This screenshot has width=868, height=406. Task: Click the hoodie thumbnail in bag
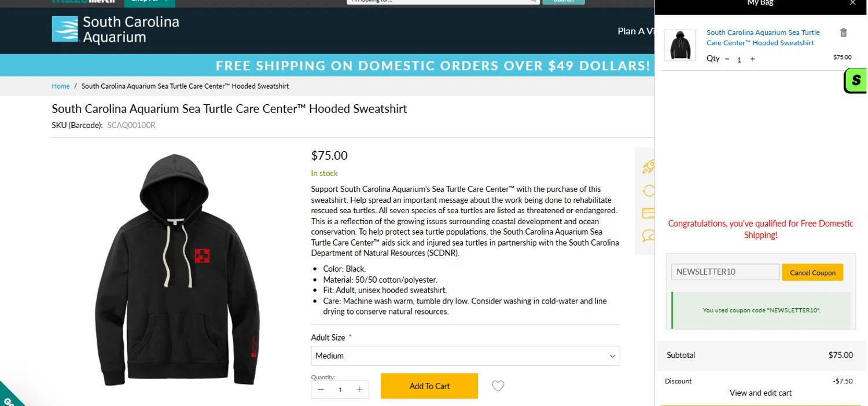(x=680, y=45)
